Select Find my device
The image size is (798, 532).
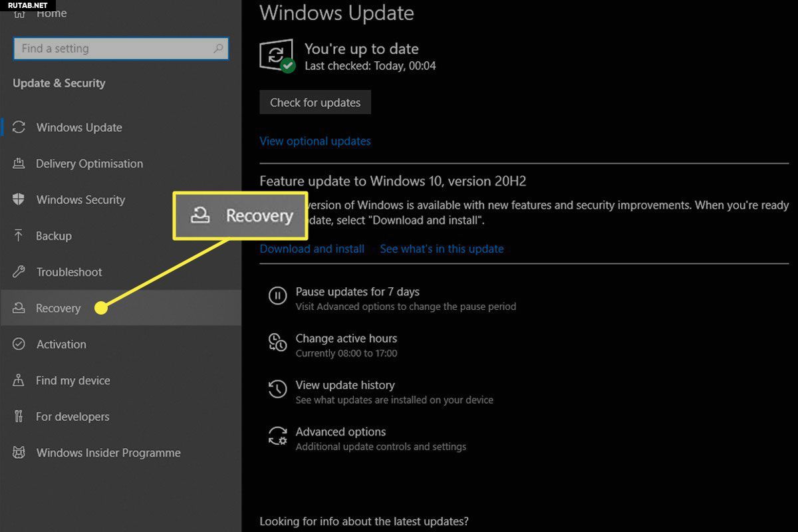pyautogui.click(x=120, y=380)
